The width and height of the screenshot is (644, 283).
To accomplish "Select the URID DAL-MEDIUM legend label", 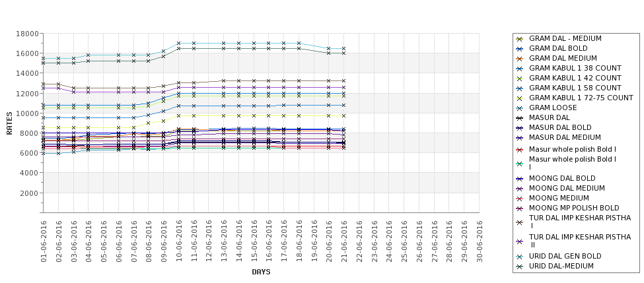I will pyautogui.click(x=561, y=267).
